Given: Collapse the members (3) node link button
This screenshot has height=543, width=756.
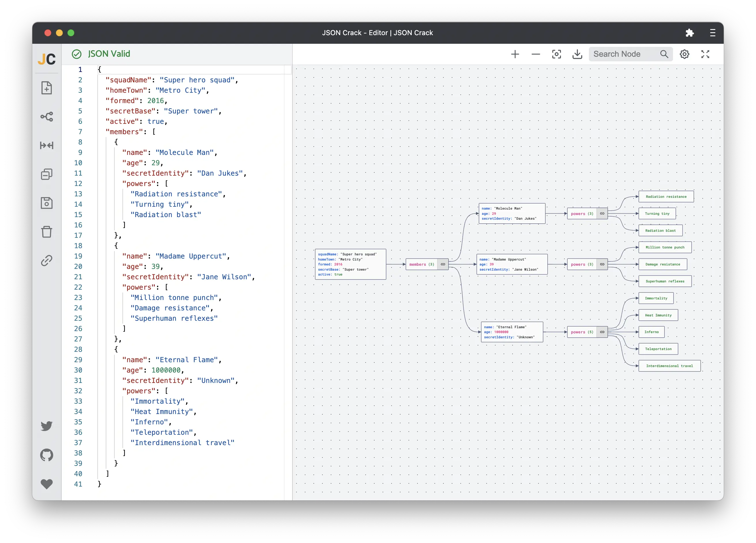Looking at the screenshot, I should click(x=443, y=264).
